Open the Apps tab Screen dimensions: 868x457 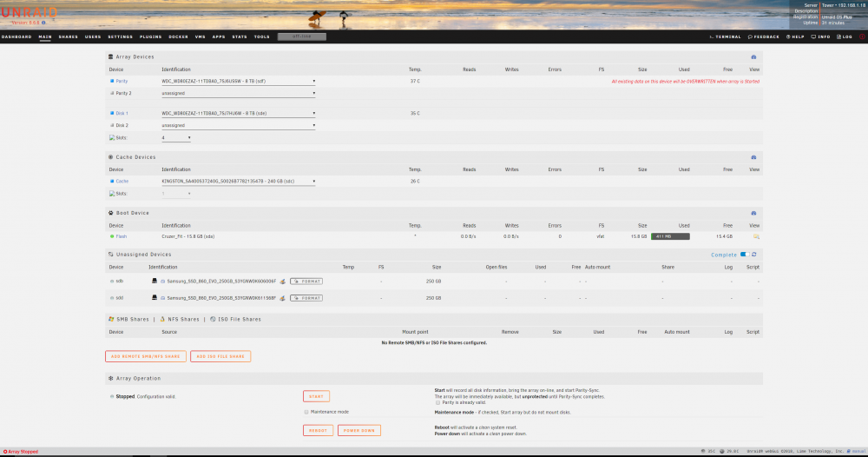pyautogui.click(x=219, y=37)
